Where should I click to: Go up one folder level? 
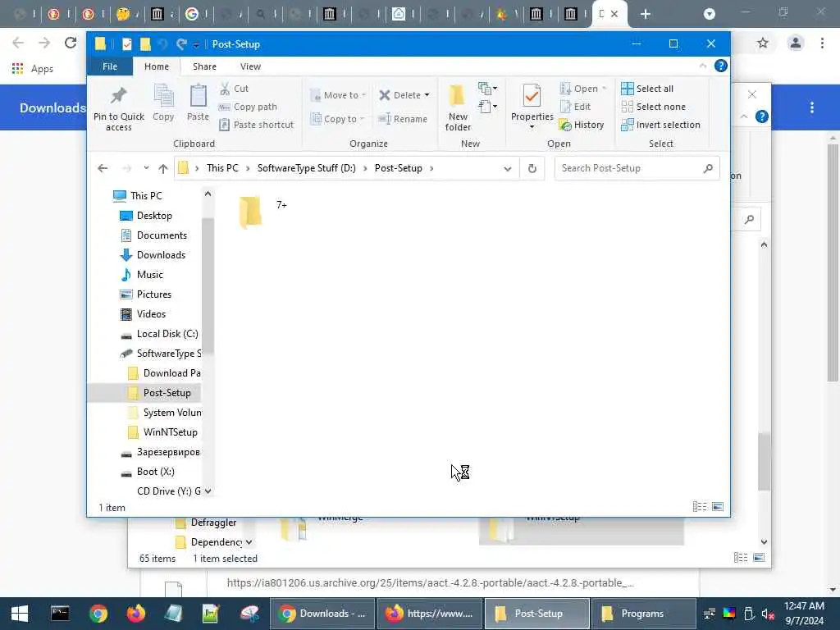pyautogui.click(x=163, y=168)
